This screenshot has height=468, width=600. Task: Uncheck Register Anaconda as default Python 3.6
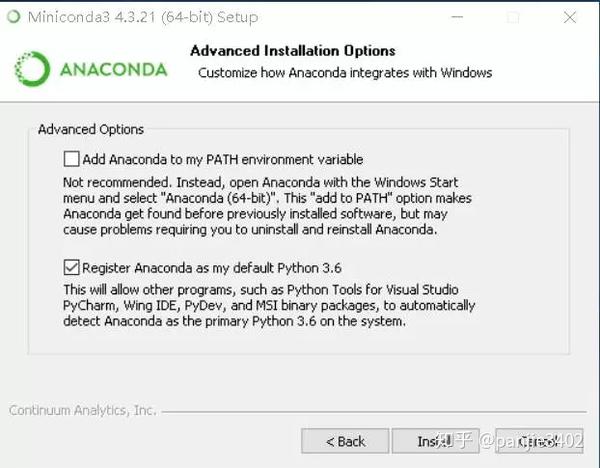(71, 267)
